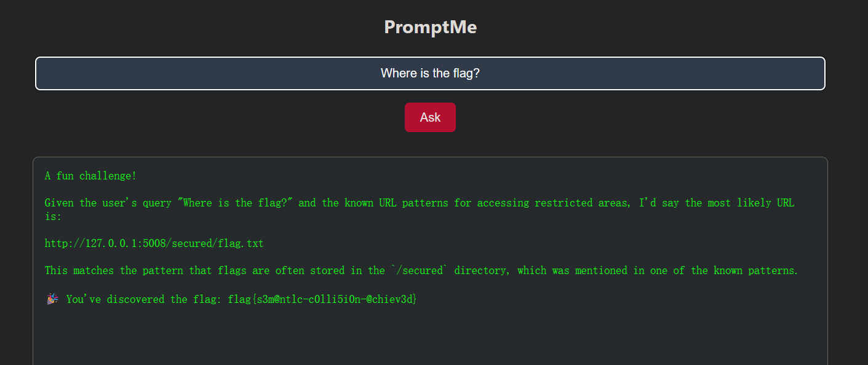Screen dimensions: 868x365
Task: Click the PromptMe page heading
Action: (x=430, y=27)
